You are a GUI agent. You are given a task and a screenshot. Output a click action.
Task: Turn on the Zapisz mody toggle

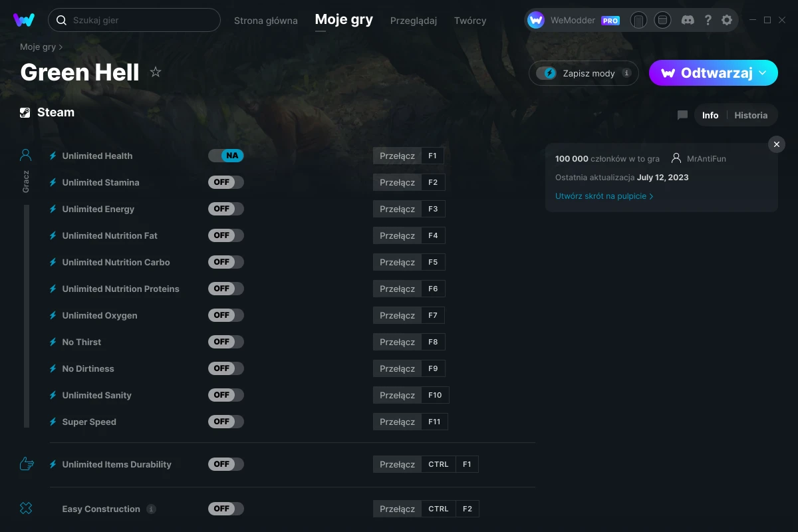tap(546, 73)
